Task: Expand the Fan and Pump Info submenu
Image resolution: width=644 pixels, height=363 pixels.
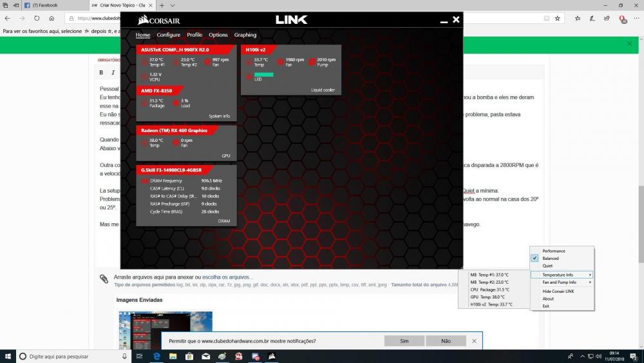Action: click(x=560, y=282)
